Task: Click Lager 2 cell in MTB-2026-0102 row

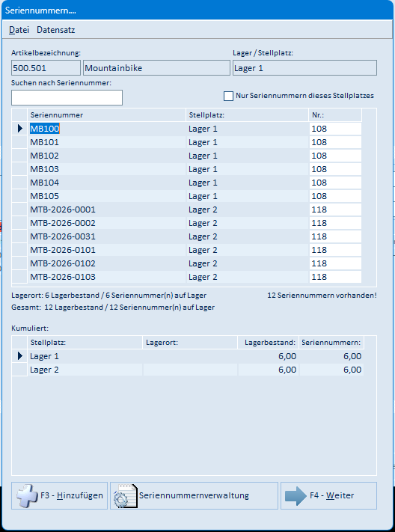Action: 248,263
